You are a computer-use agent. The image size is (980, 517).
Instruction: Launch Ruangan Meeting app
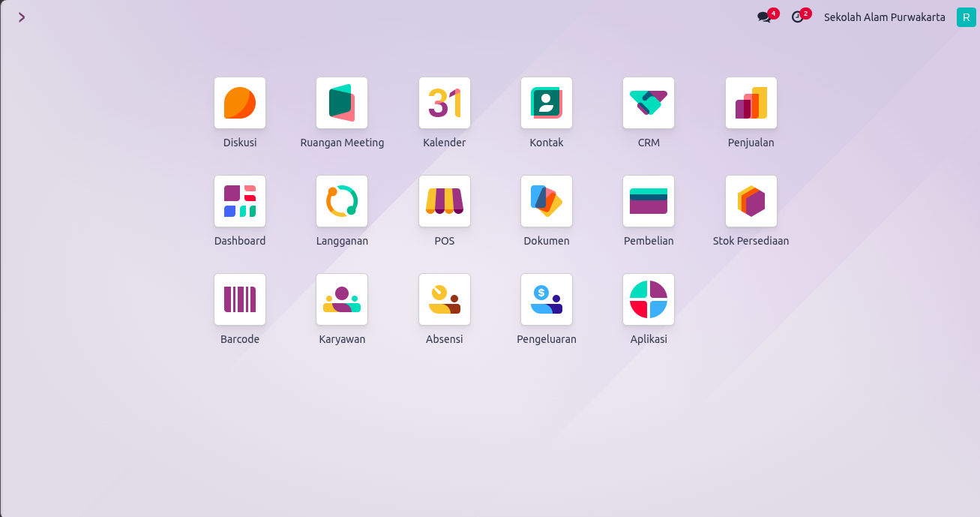[342, 103]
